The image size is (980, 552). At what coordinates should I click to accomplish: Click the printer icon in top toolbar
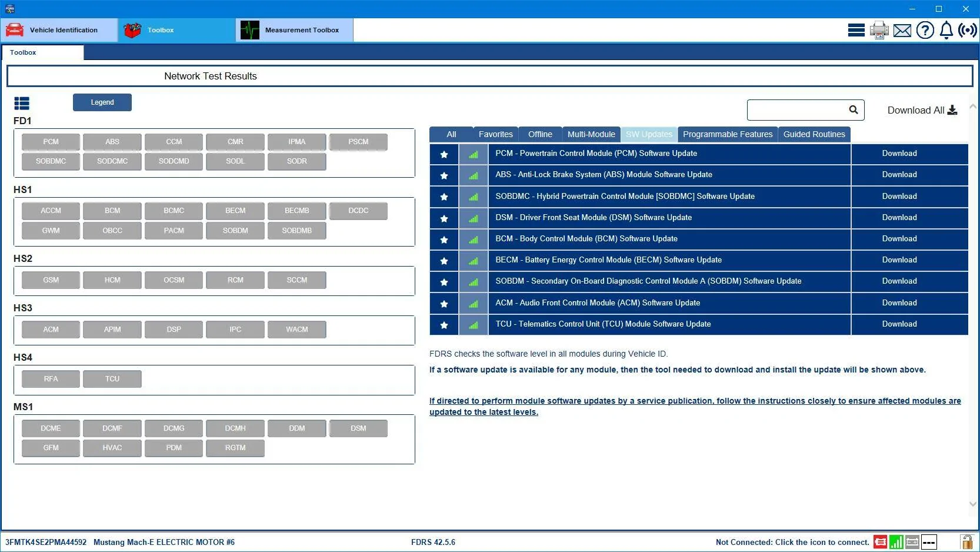(x=879, y=30)
